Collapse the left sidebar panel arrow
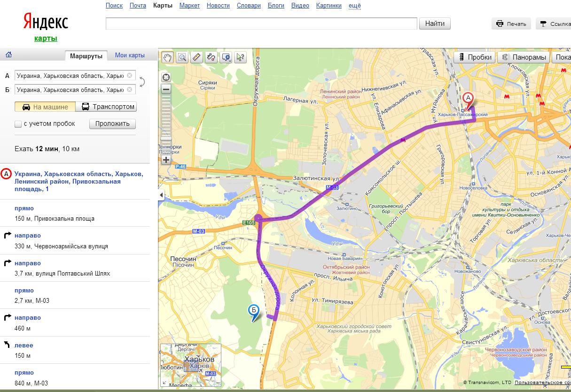 pyautogui.click(x=162, y=195)
